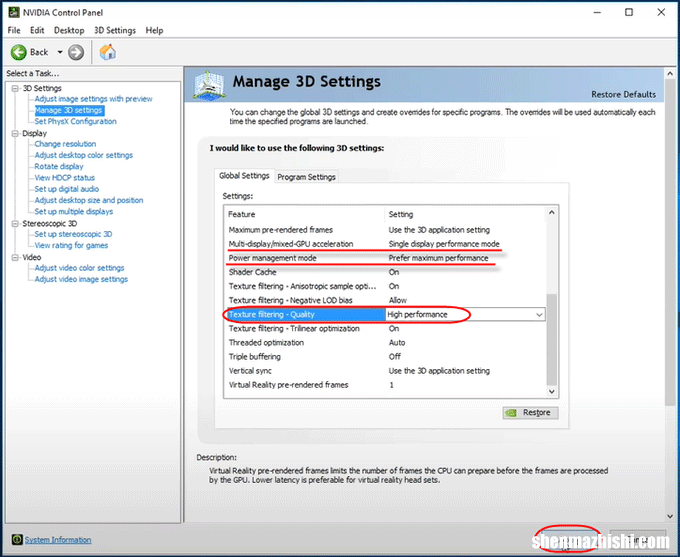Click main page scroll down arrow
Screen dimensions: 680x557
(x=670, y=516)
